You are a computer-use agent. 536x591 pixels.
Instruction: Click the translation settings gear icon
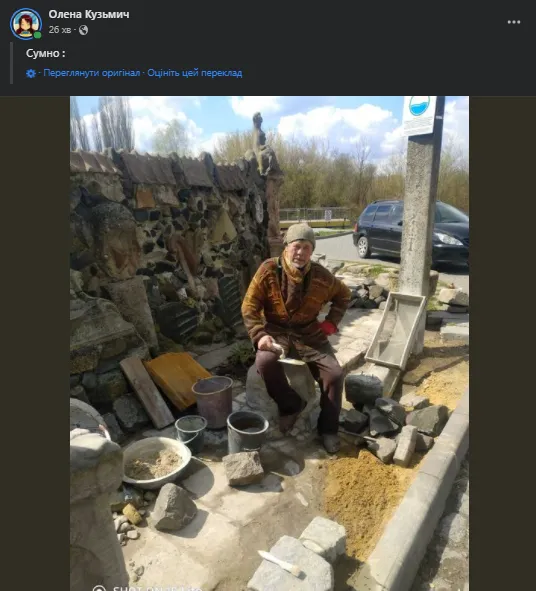coord(31,73)
